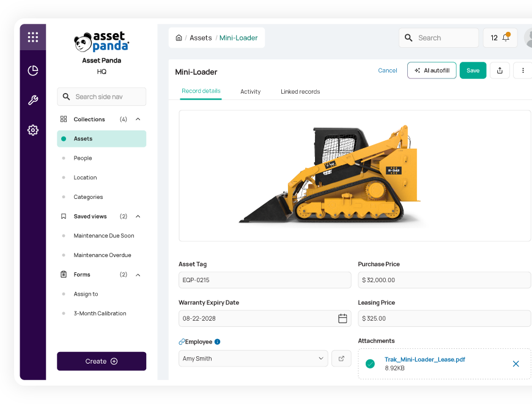The height and width of the screenshot is (404, 532).
Task: Select Assets in side nav
Action: coord(102,139)
